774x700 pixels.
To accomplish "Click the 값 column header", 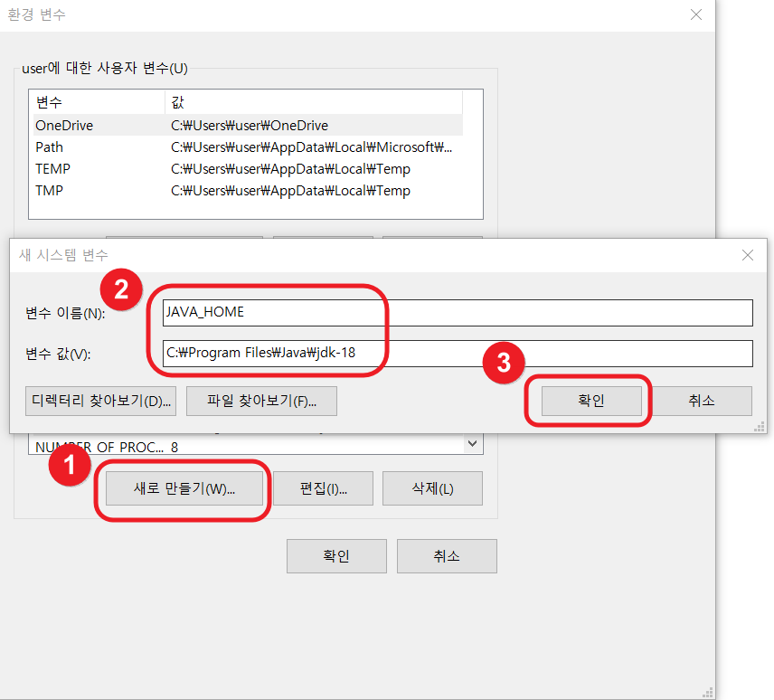I will point(177,102).
